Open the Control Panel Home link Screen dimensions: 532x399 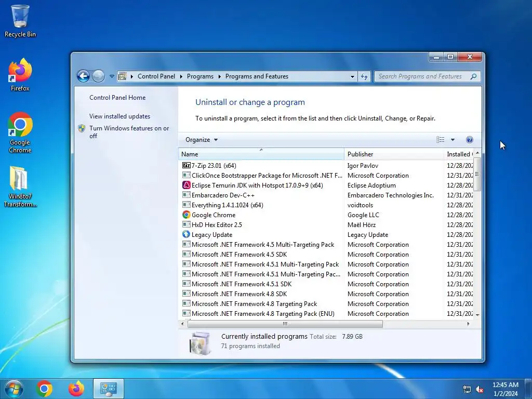117,97
